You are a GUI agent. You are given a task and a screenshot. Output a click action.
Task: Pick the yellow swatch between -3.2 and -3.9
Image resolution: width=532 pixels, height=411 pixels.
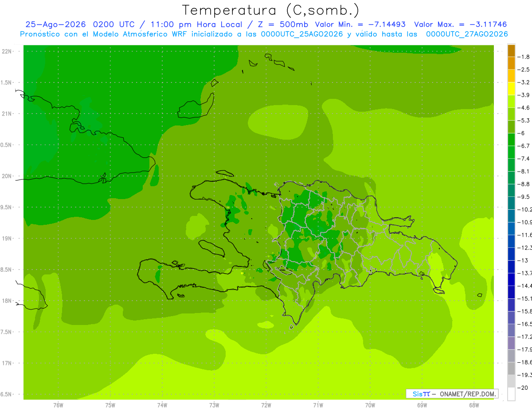[x=511, y=89]
